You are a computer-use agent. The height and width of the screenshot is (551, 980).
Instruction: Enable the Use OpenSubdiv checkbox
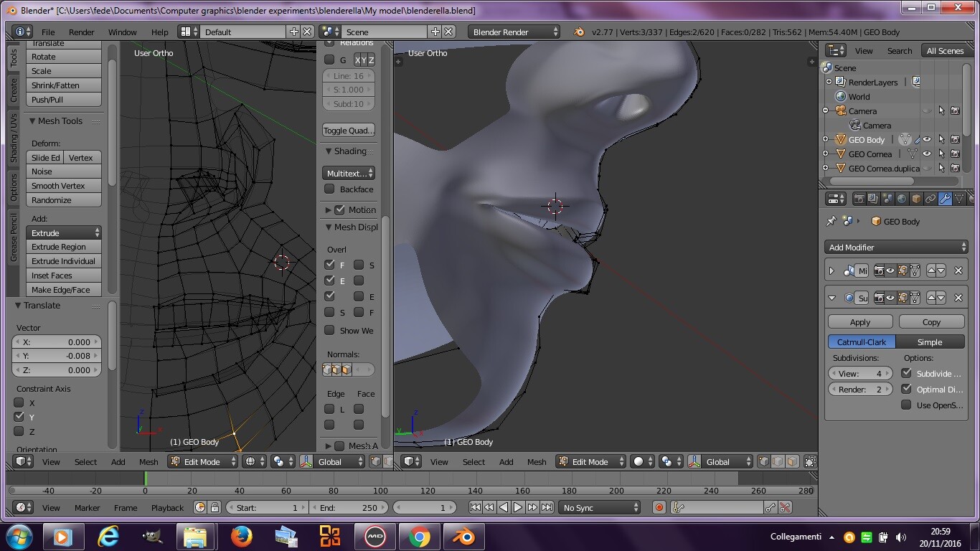pos(907,405)
